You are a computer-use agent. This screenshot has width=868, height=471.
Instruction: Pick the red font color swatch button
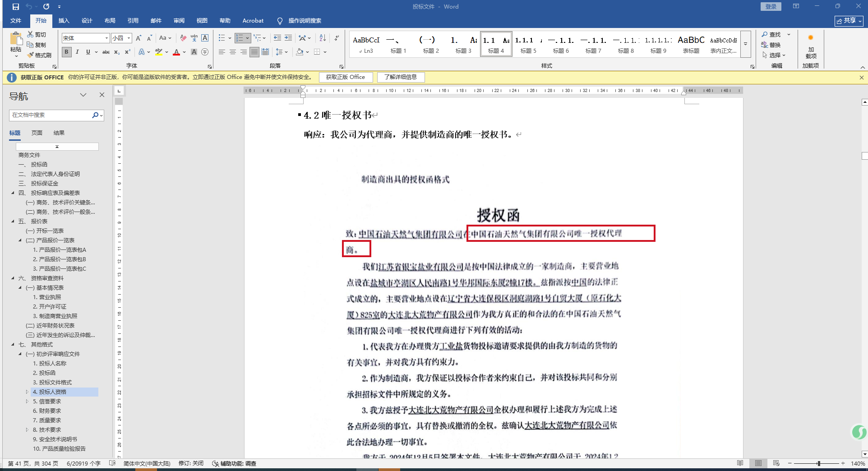pos(176,52)
